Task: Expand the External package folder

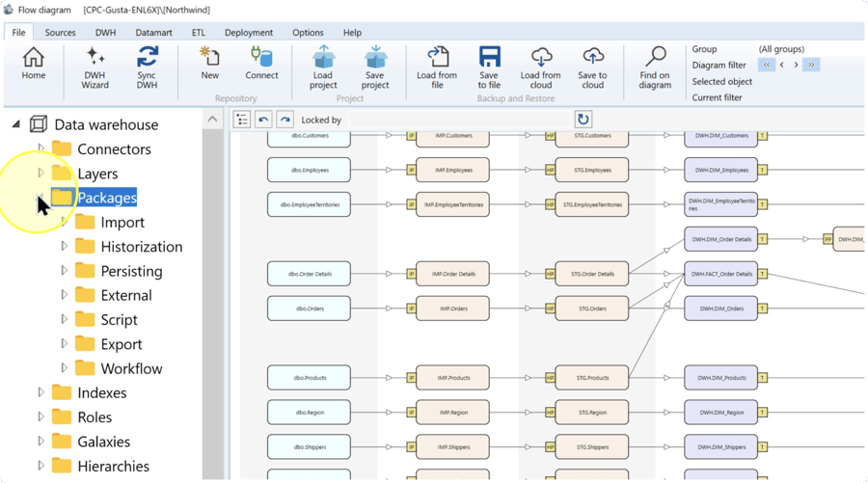Action: pos(65,294)
